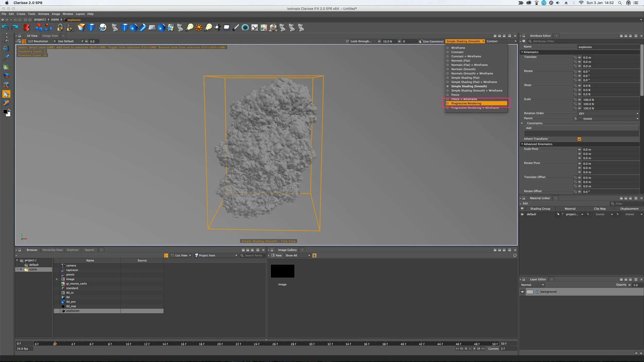Click the Undo arrow icon
This screenshot has height=362, width=644.
[x=5, y=27]
